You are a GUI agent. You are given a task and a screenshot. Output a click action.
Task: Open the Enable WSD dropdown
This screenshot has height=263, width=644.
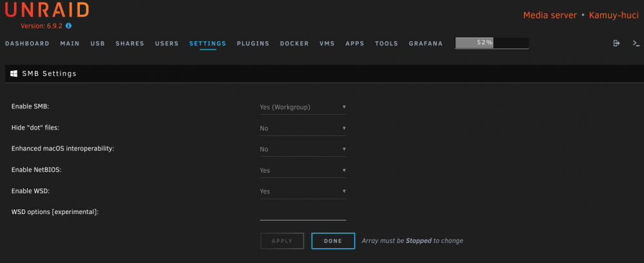click(x=303, y=191)
